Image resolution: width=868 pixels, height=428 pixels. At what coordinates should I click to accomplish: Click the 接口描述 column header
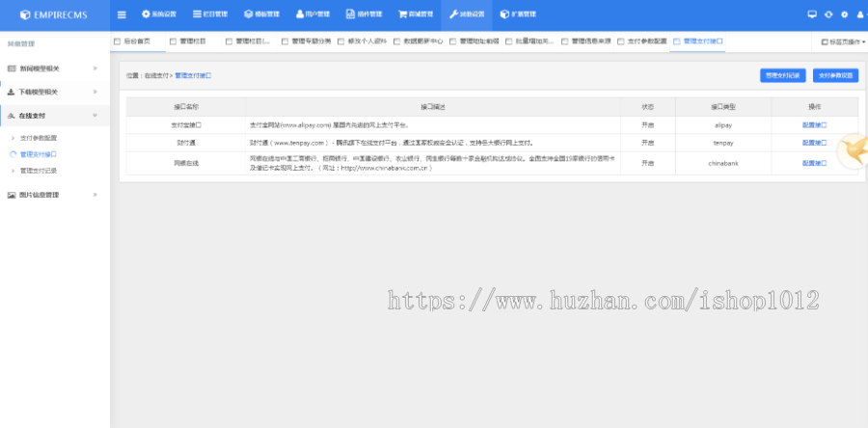point(433,107)
